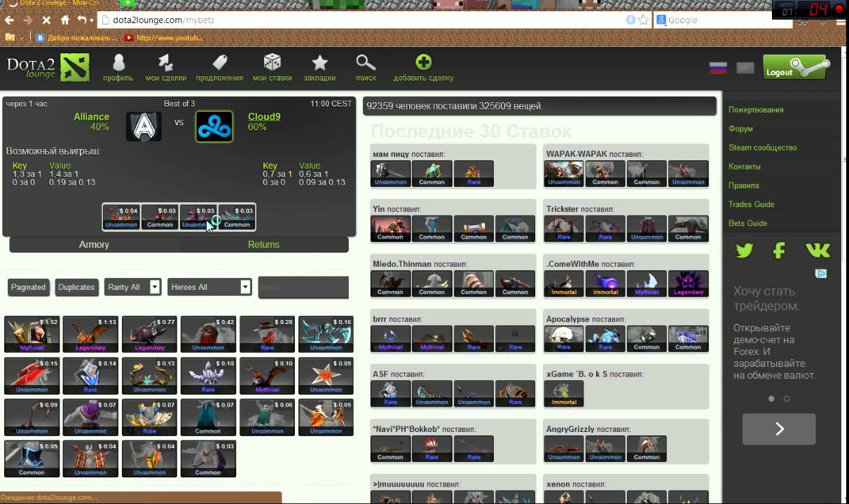
Task: Open the 'Heroes All' dropdown
Action: (209, 287)
